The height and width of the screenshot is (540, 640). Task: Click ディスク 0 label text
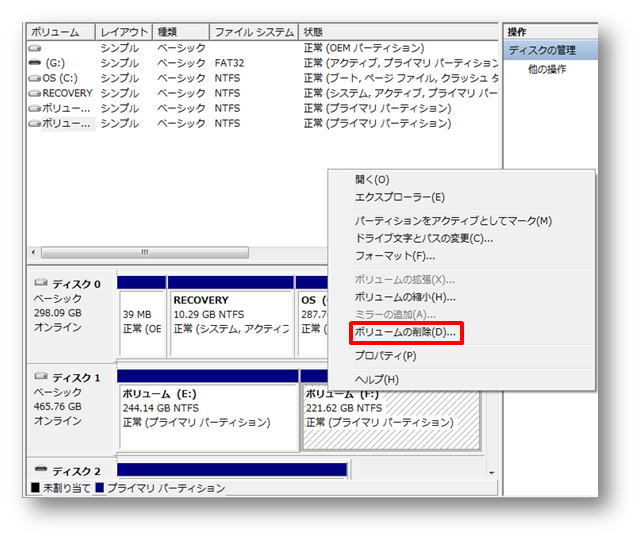(76, 284)
